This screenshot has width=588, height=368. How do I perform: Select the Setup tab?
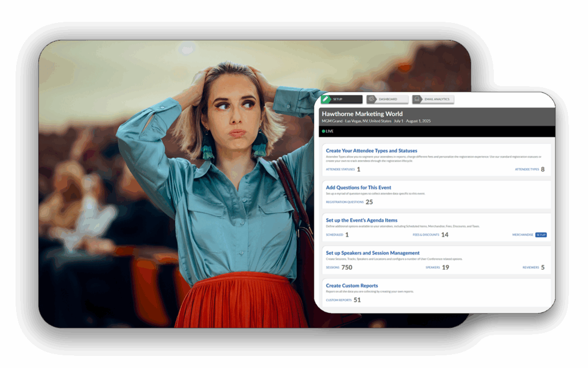[x=342, y=99]
